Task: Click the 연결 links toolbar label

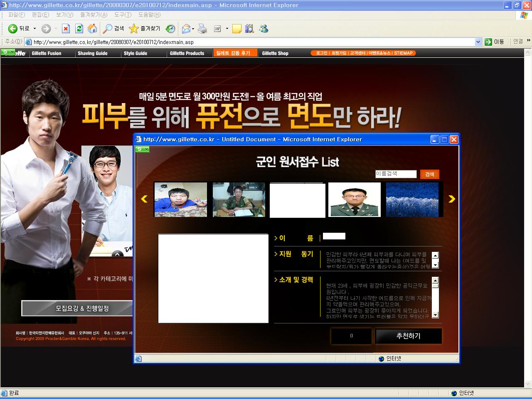Action: [x=518, y=42]
